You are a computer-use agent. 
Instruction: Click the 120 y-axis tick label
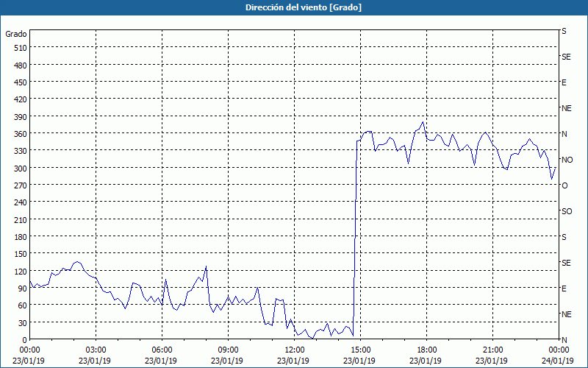click(21, 272)
